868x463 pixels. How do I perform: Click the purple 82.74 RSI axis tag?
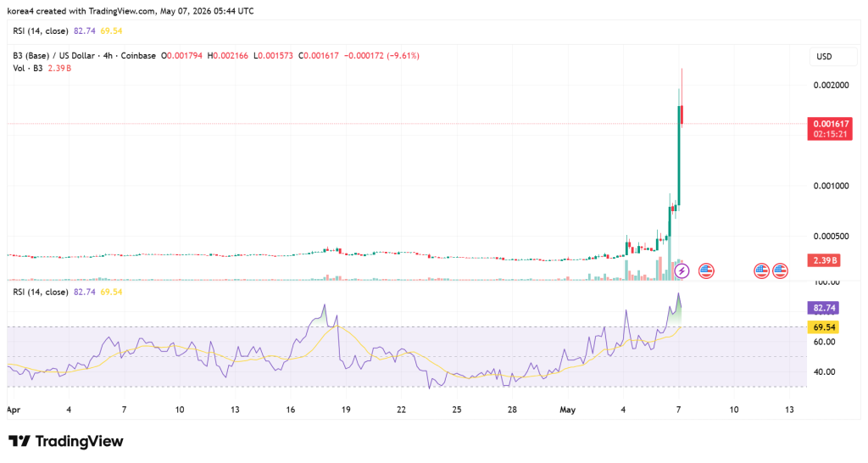824,308
